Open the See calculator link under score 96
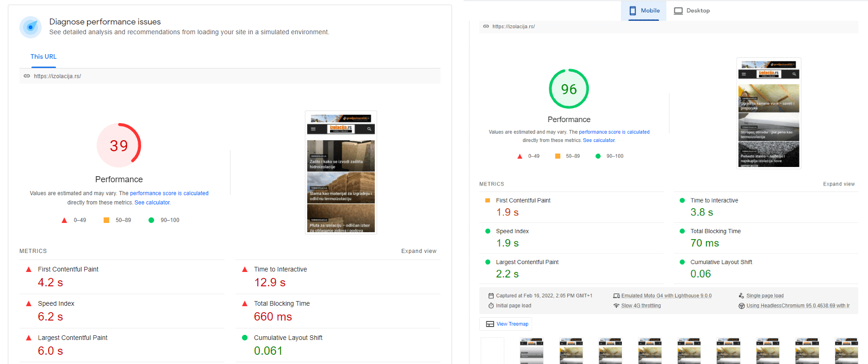Viewport: 868px width, 364px height. coord(599,141)
